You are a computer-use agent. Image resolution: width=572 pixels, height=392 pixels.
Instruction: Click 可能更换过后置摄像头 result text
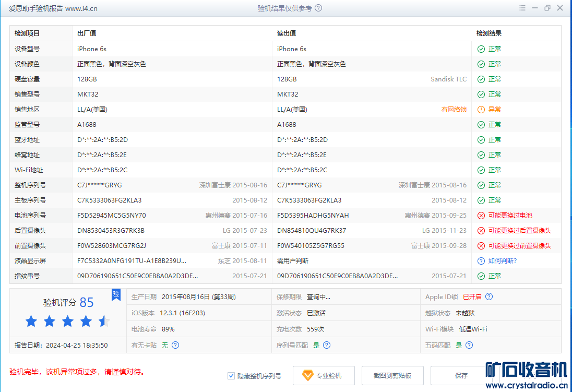[x=519, y=231]
